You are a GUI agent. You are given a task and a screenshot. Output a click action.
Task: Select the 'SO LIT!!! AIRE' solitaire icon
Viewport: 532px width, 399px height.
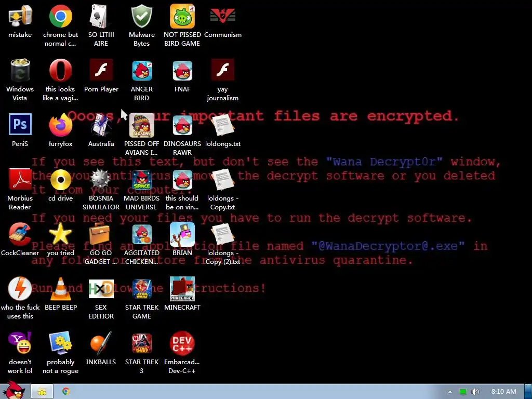tap(101, 16)
